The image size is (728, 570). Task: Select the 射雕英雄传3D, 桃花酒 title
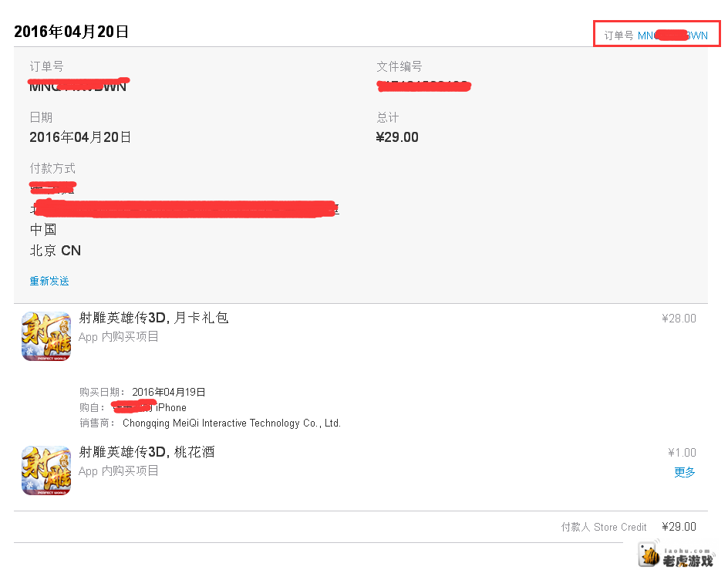(x=147, y=452)
